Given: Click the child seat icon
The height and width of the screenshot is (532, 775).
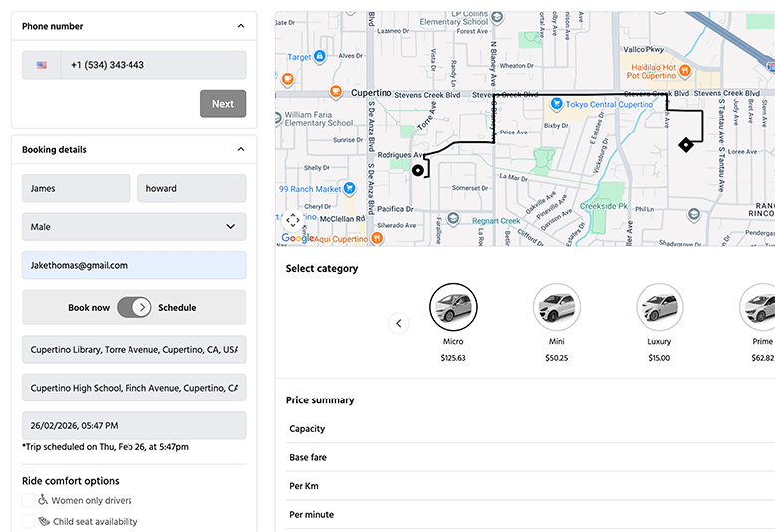Looking at the screenshot, I should click(44, 521).
